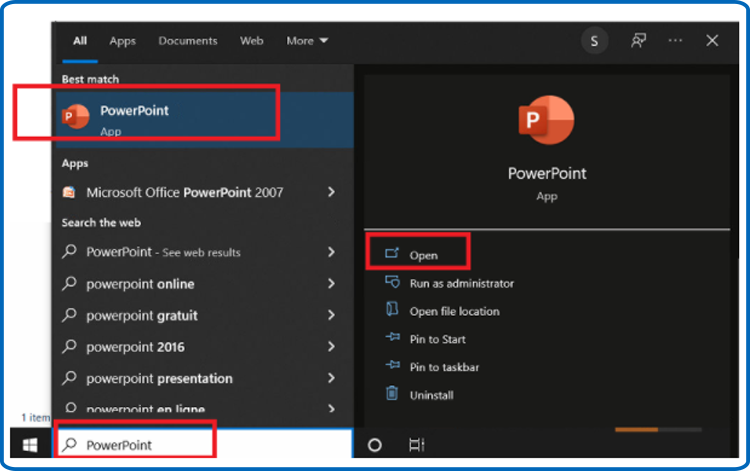750x471 pixels.
Task: Click the large PowerPoint logo in preview pane
Action: click(547, 120)
